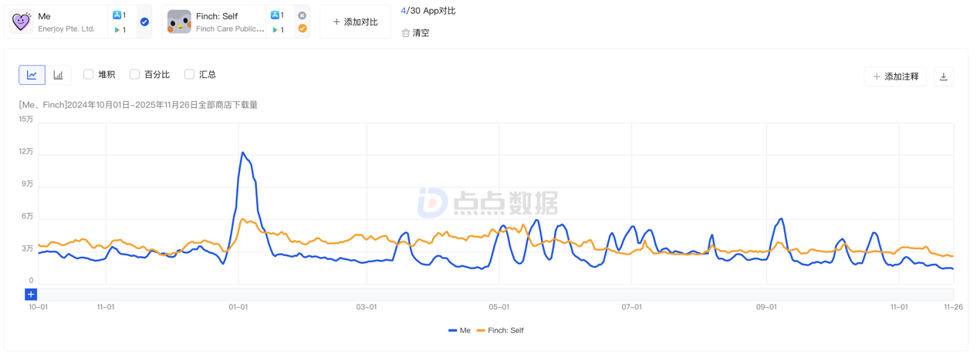Screen dimensions: 980x361
Task: Enable the 百分比 (percentage) checkbox
Action: (x=135, y=74)
